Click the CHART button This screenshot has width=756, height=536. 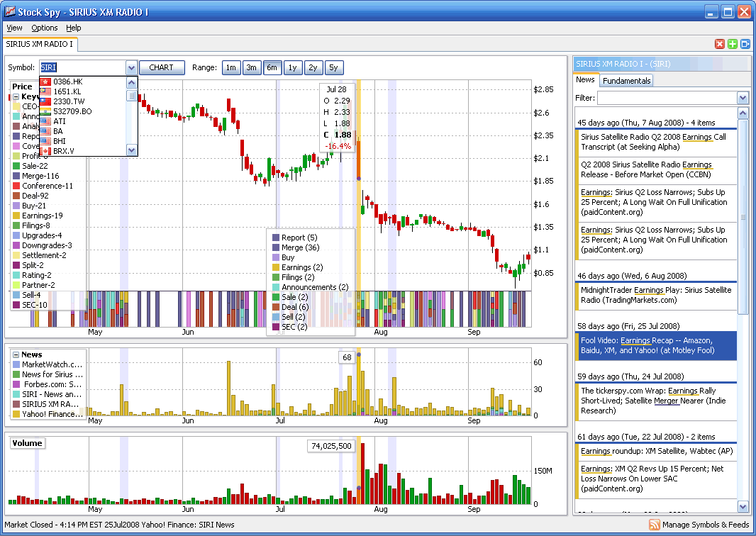161,67
